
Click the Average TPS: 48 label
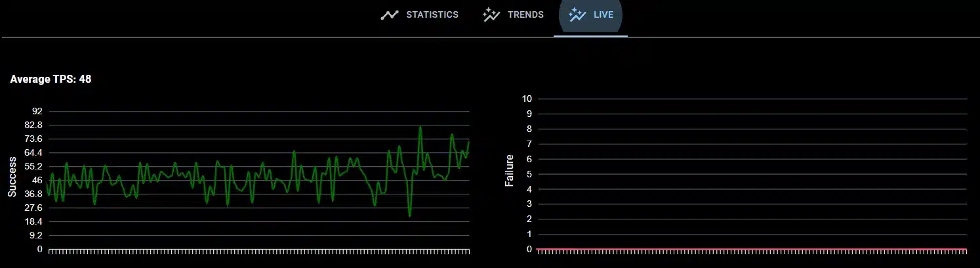(x=51, y=79)
